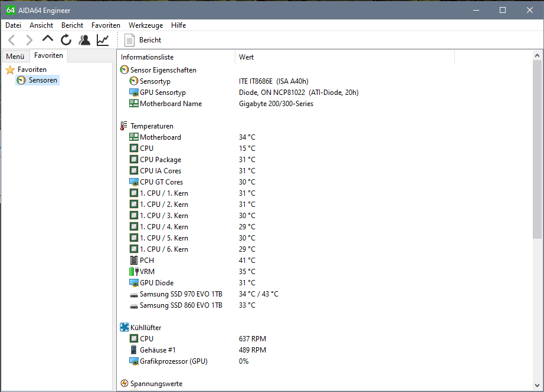Select the '489 RPM' case fan value
The image size is (544, 392).
(x=252, y=350)
